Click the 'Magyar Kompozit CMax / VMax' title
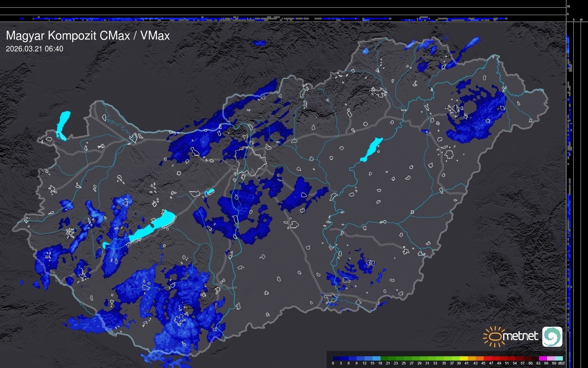 click(88, 36)
